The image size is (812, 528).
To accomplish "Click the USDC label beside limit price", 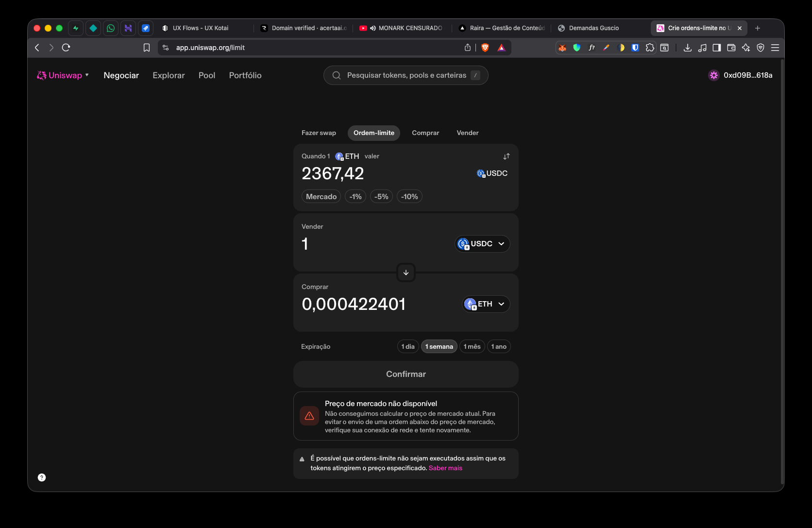I will [492, 173].
